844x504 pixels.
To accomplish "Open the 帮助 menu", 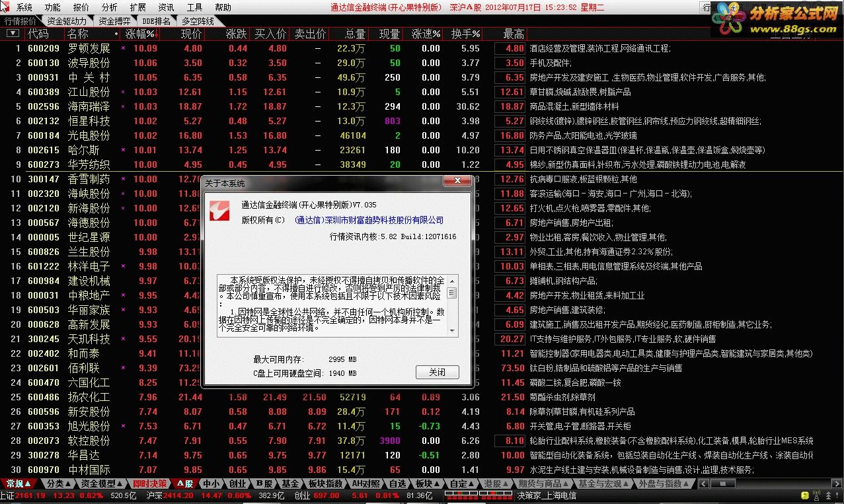I will click(x=223, y=7).
